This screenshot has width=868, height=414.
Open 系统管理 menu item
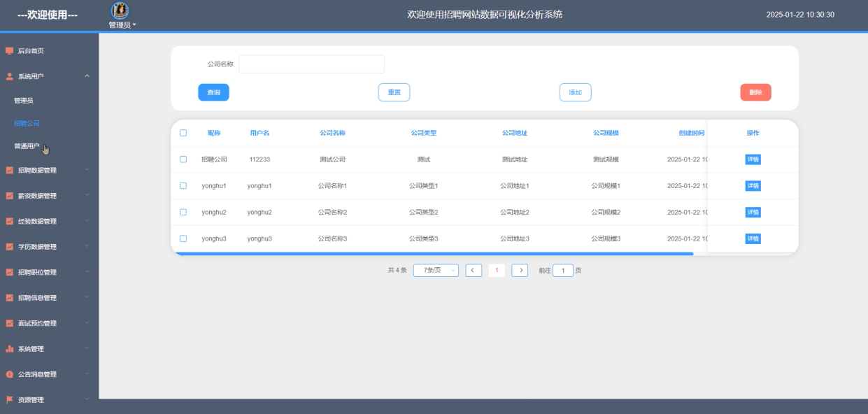point(49,349)
